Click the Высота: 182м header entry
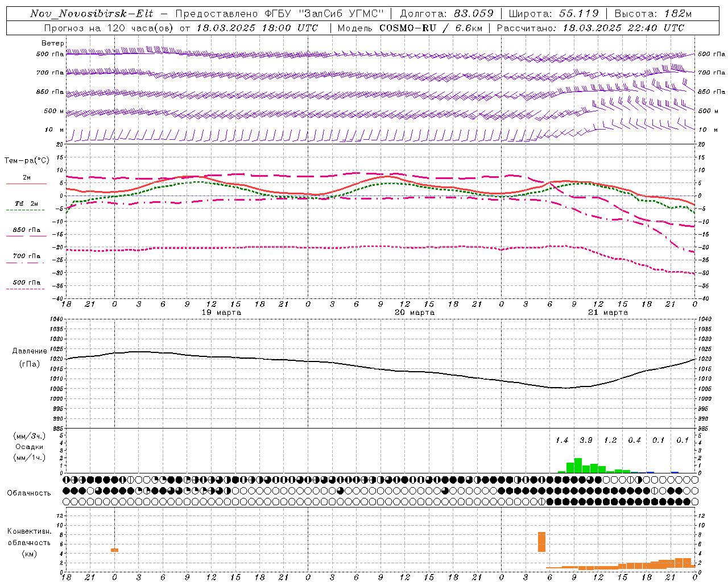728x582 pixels. click(x=653, y=14)
